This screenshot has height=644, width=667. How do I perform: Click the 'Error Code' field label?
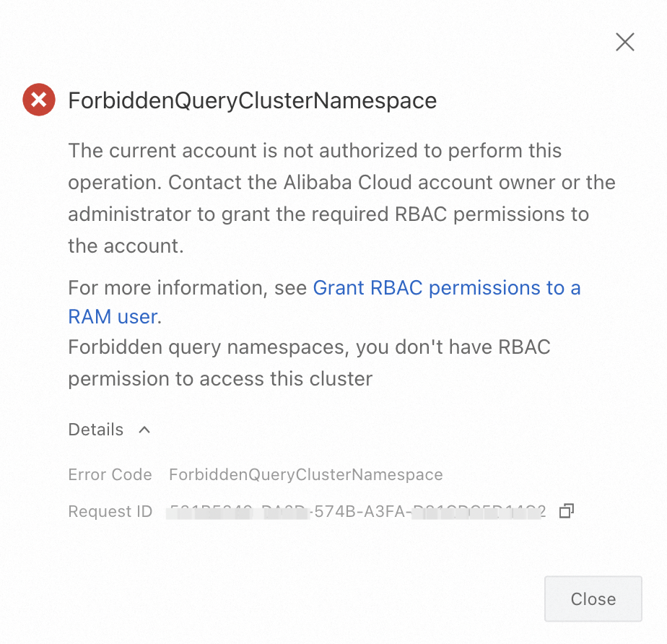(x=110, y=474)
